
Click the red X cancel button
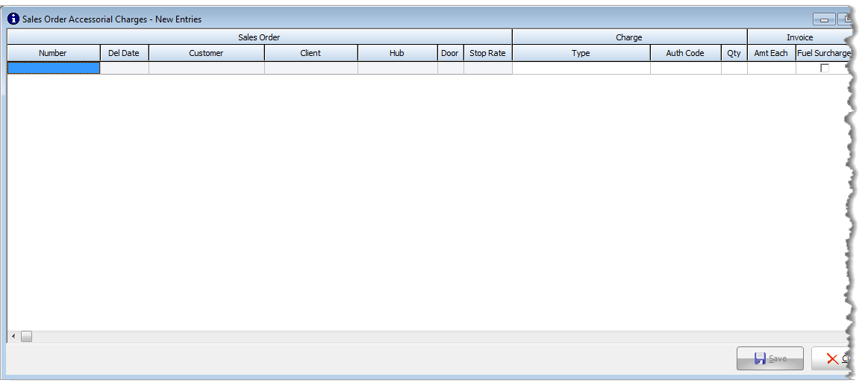832,358
